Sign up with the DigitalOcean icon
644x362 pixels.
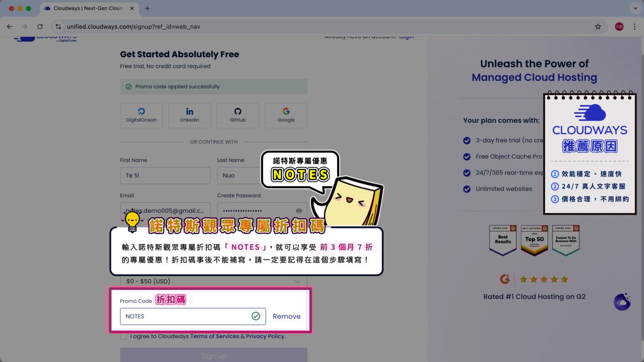pyautogui.click(x=141, y=115)
